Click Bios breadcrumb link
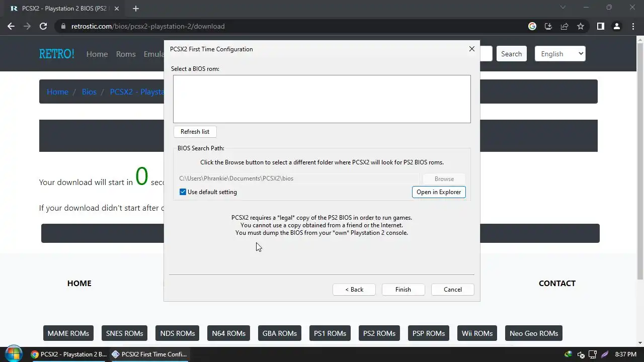Viewport: 644px width, 362px height. point(89,92)
